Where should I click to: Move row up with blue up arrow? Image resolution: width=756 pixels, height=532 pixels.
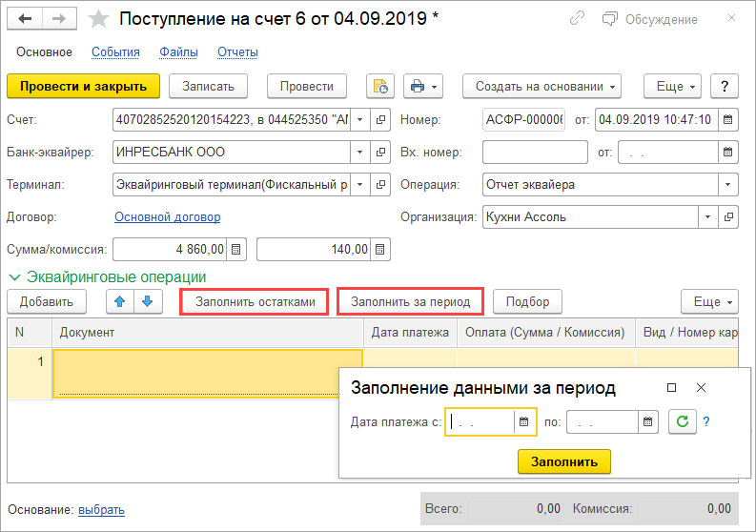click(x=120, y=301)
